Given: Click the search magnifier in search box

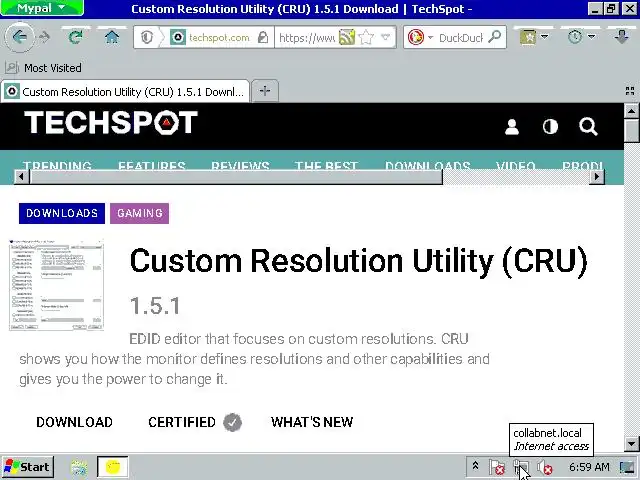Looking at the screenshot, I should coord(495,38).
